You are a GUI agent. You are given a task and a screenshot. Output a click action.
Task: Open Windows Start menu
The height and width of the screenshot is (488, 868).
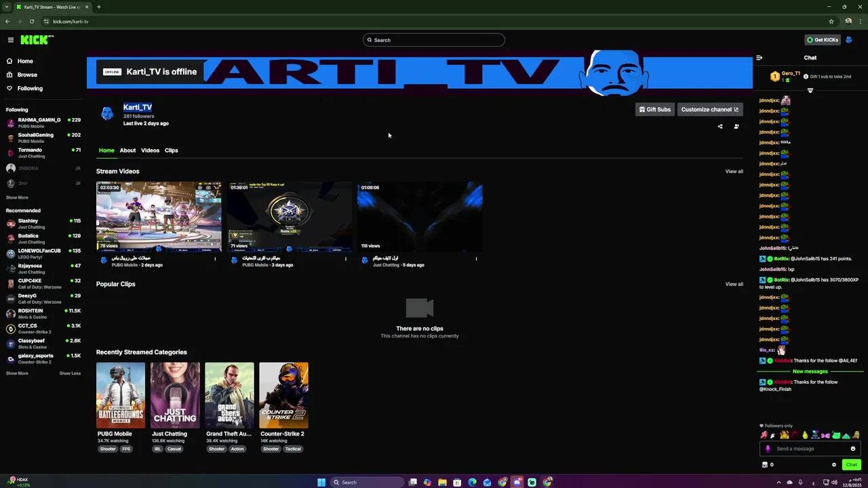321,483
